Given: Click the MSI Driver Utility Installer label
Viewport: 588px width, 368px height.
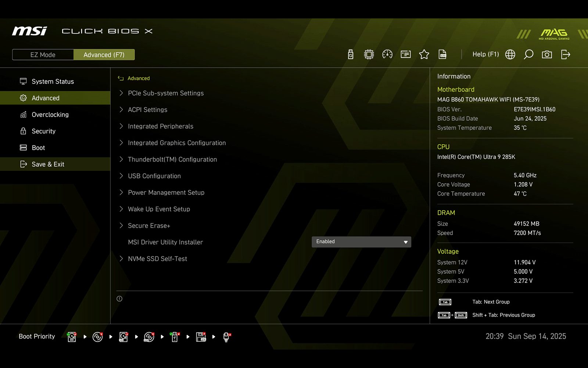Looking at the screenshot, I should coord(165,242).
